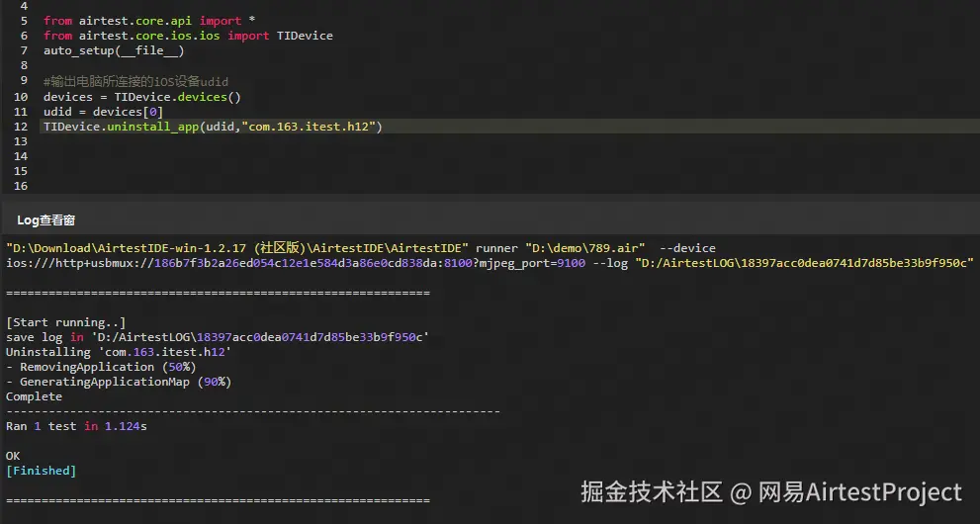
Task: Click the '[Finished]' status text
Action: (x=42, y=471)
